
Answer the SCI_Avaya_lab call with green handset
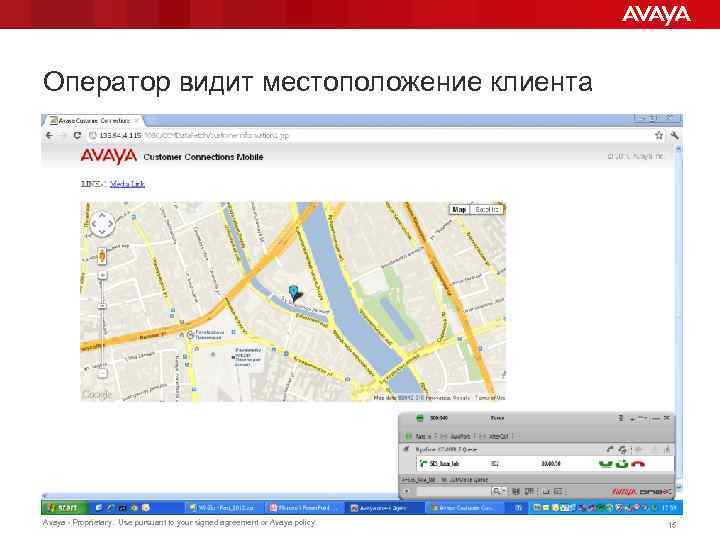tap(606, 464)
